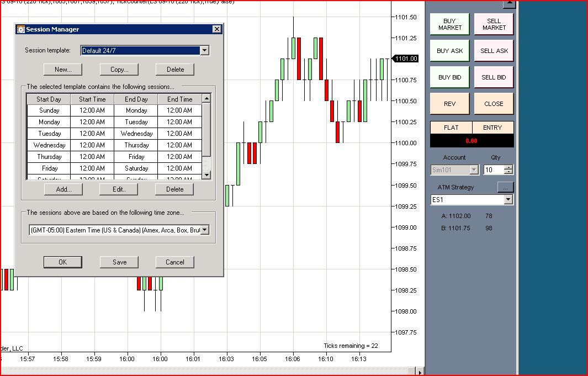Click Edit.. to edit selected session
The height and width of the screenshot is (376, 588).
[119, 189]
